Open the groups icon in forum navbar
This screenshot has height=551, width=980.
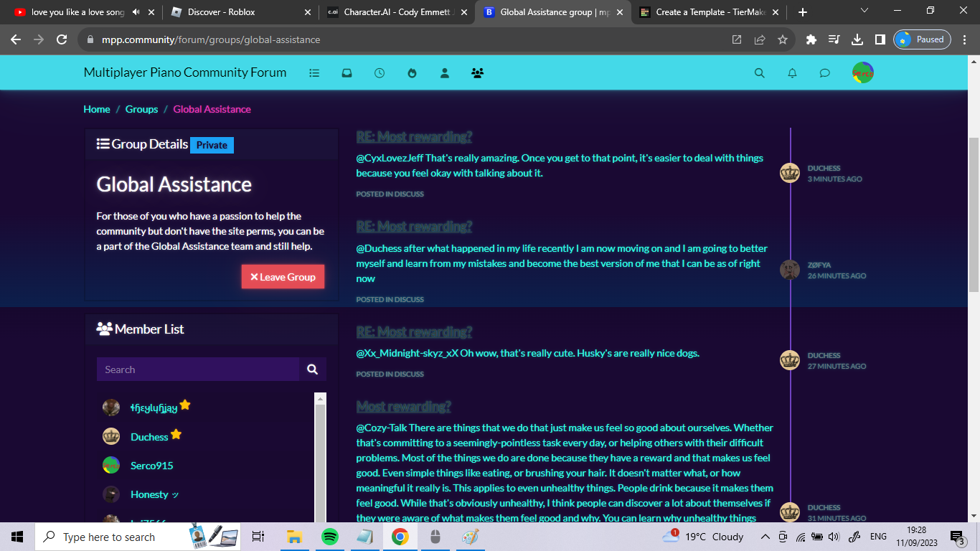[x=477, y=72]
